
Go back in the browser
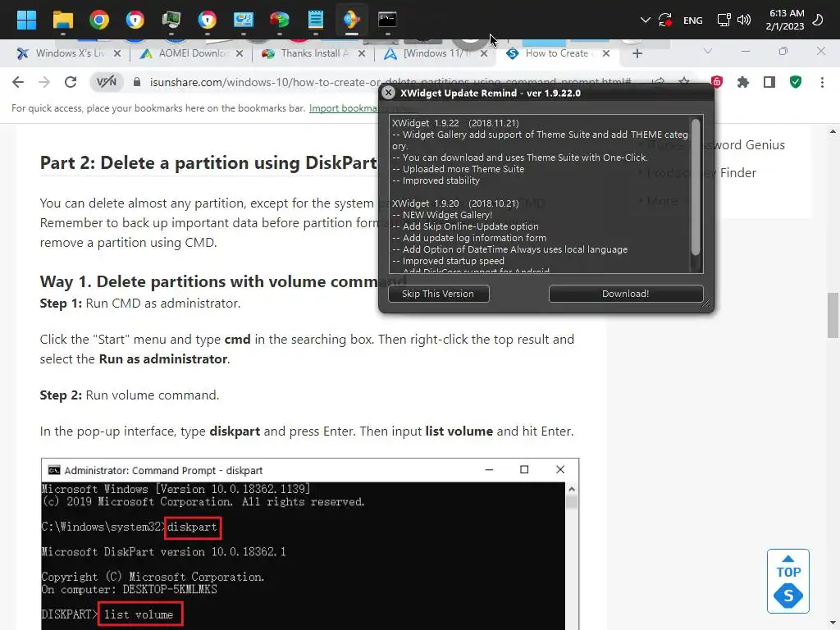[18, 83]
